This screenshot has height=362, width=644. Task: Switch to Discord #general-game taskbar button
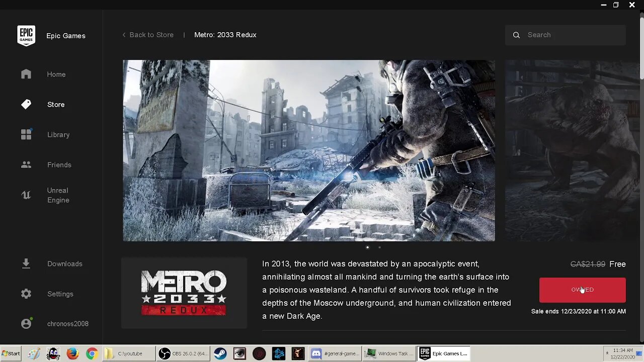click(336, 353)
